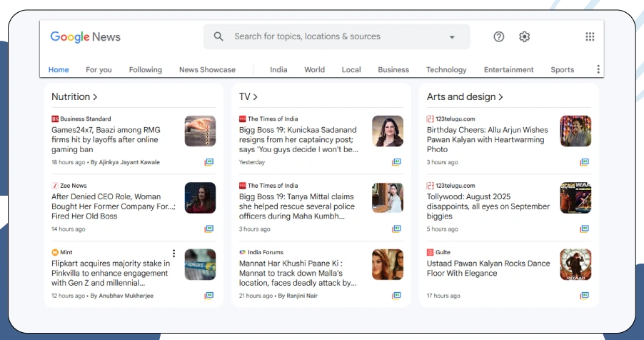Open the More sections menu beside Sports
This screenshot has width=644, height=340.
pos(598,69)
